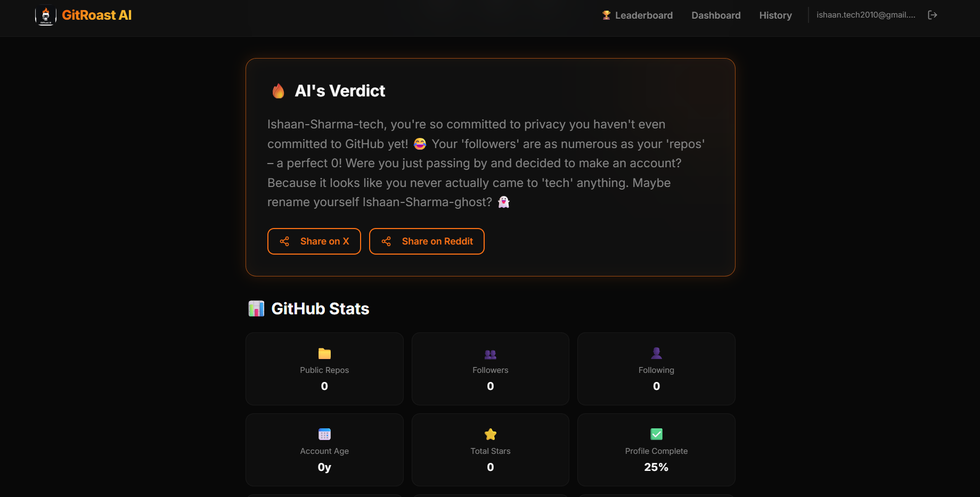Click the flame emoji beside AI's Verdict heading
This screenshot has width=980, height=497.
coord(277,91)
